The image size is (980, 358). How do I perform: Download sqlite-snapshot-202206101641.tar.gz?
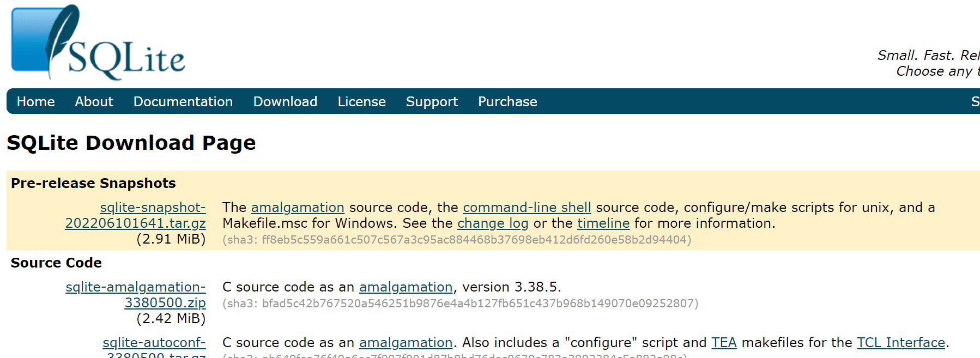(x=136, y=215)
